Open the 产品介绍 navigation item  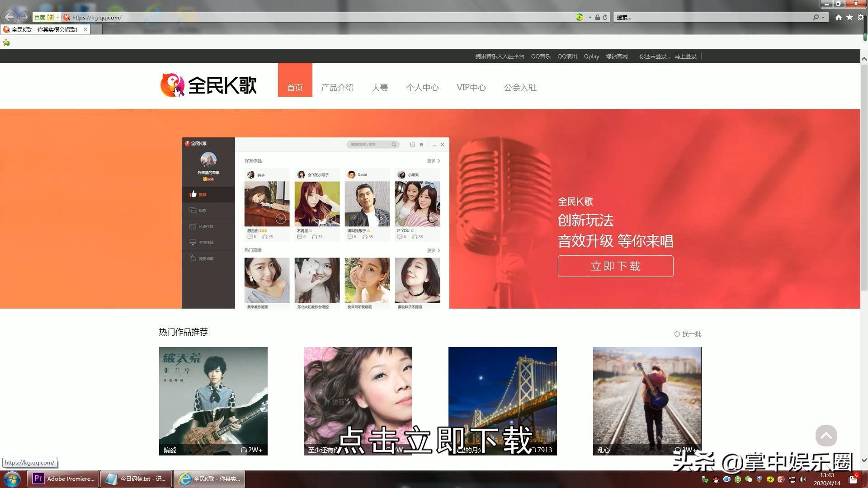(337, 88)
